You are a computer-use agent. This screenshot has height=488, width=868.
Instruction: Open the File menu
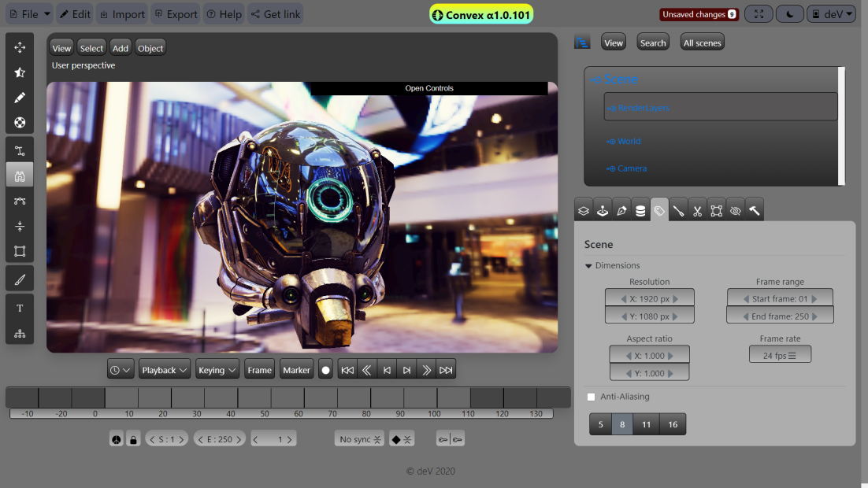30,14
